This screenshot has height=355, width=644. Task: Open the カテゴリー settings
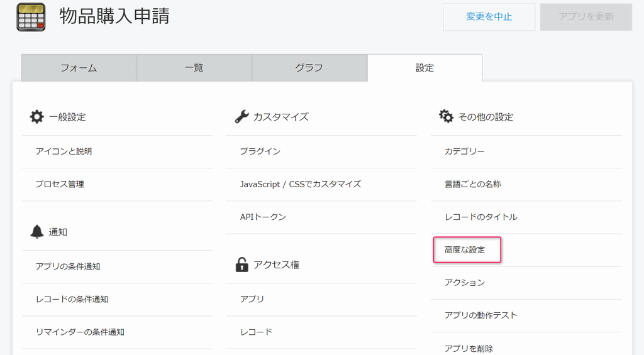pyautogui.click(x=465, y=151)
